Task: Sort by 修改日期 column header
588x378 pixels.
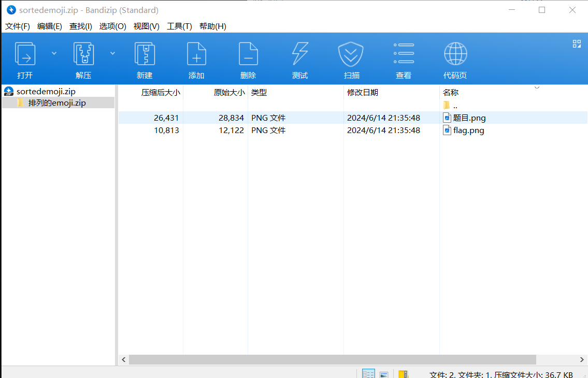Action: tap(362, 92)
